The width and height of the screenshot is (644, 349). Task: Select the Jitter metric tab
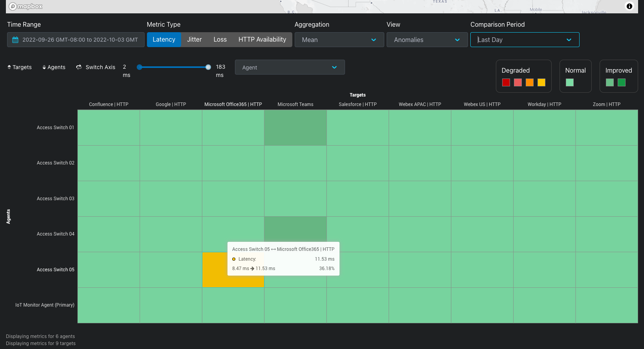point(194,39)
